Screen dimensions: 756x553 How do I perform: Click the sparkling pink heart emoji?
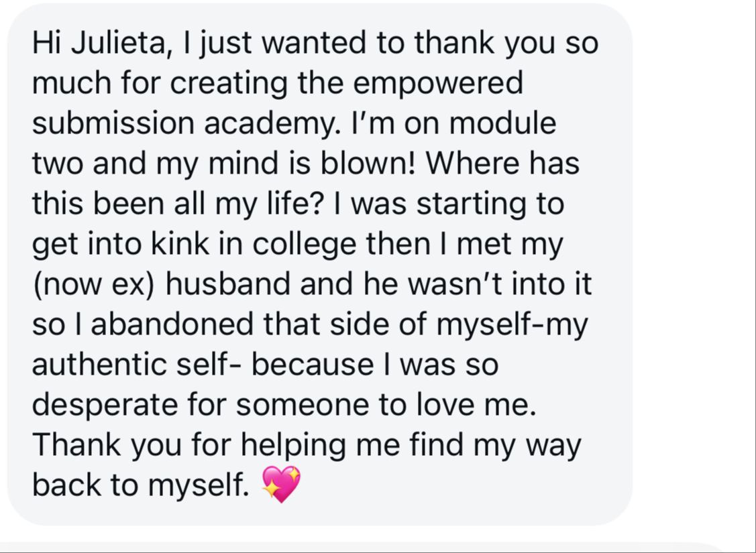coord(281,484)
